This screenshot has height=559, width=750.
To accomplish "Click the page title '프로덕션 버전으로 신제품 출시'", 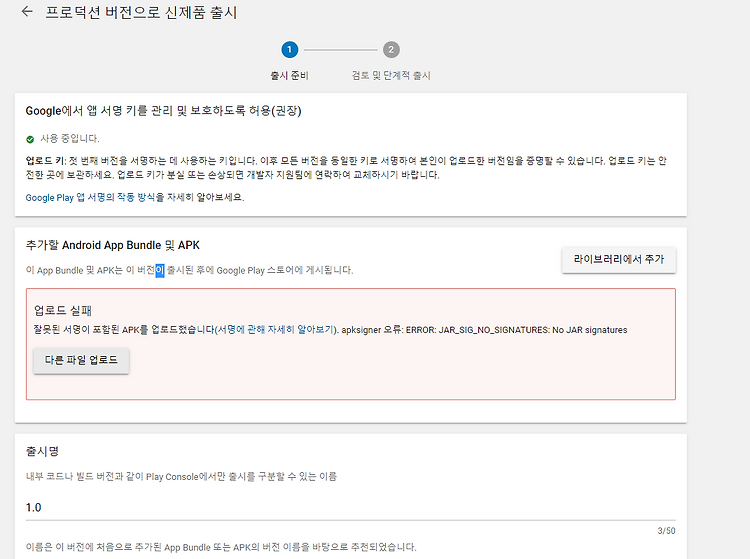I will point(141,12).
